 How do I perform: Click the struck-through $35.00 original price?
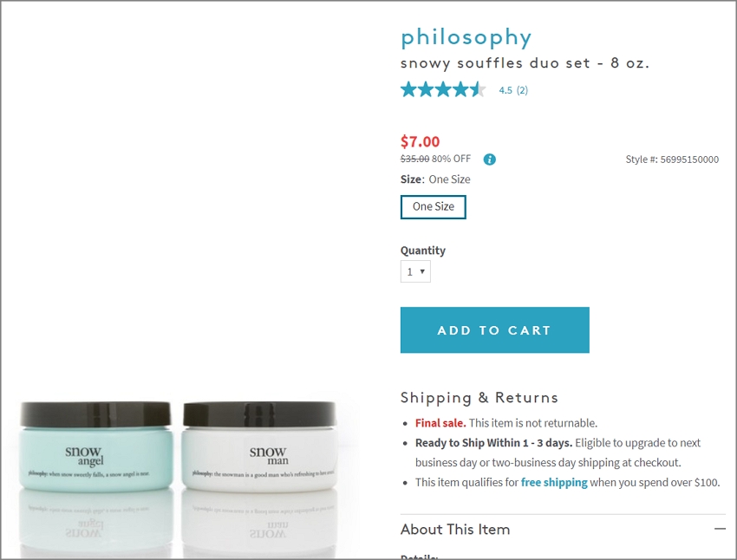point(414,159)
